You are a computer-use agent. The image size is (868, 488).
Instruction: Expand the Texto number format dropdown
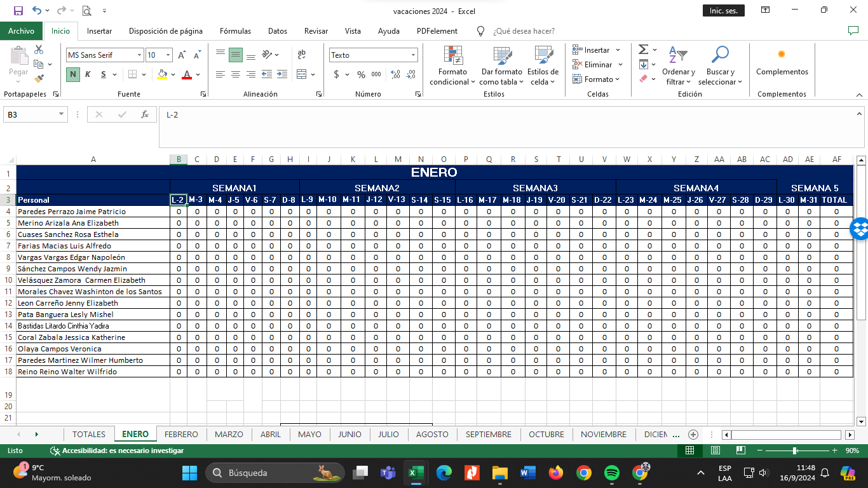click(x=413, y=55)
